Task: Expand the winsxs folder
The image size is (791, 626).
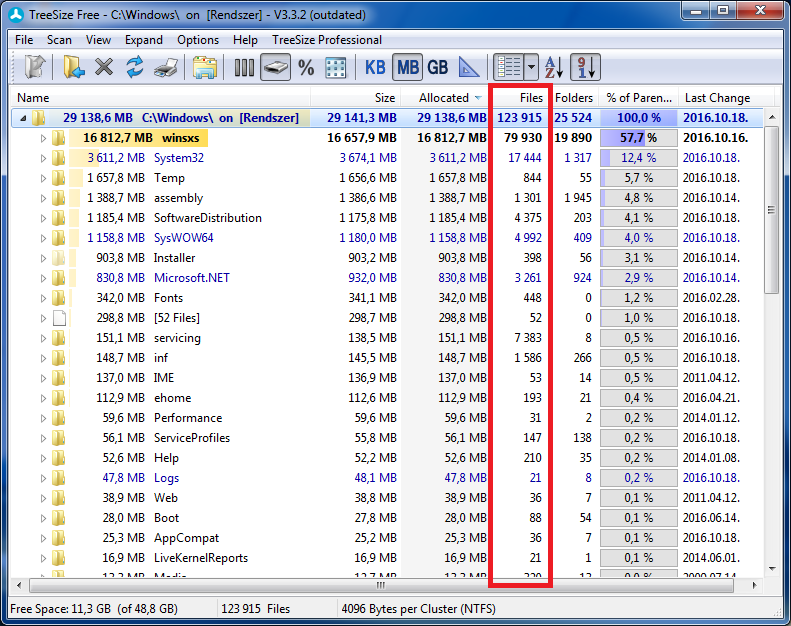Action: pyautogui.click(x=43, y=138)
